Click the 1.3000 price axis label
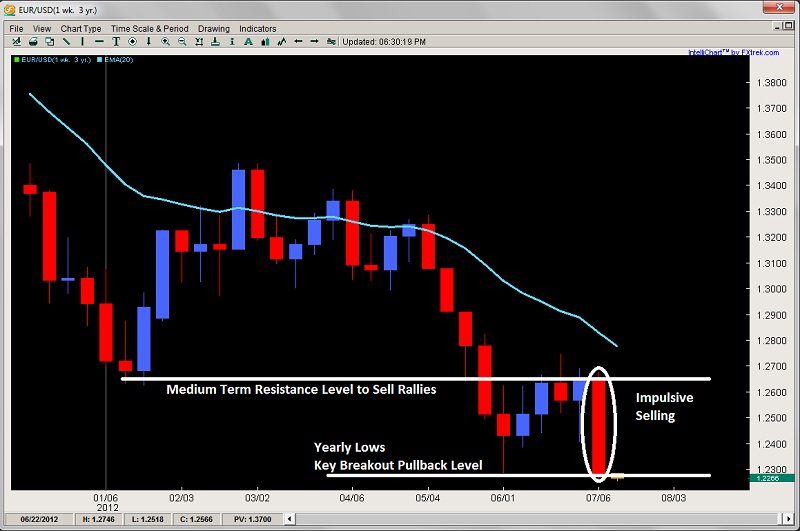The height and width of the screenshot is (531, 800). pyautogui.click(x=771, y=289)
